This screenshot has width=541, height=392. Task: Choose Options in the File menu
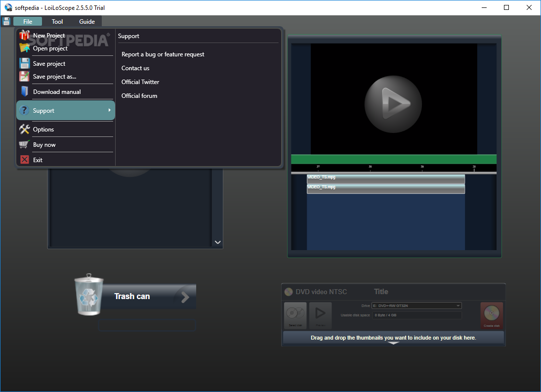click(x=43, y=130)
